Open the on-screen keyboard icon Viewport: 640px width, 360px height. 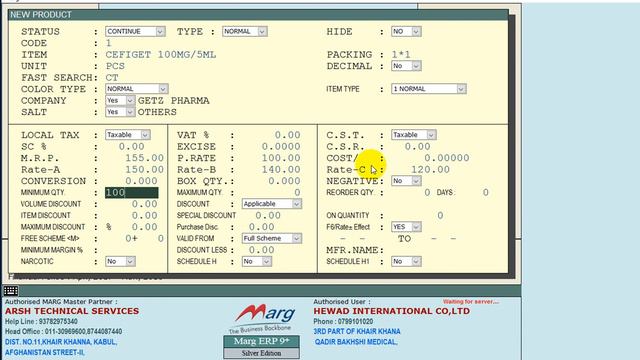click(x=11, y=291)
